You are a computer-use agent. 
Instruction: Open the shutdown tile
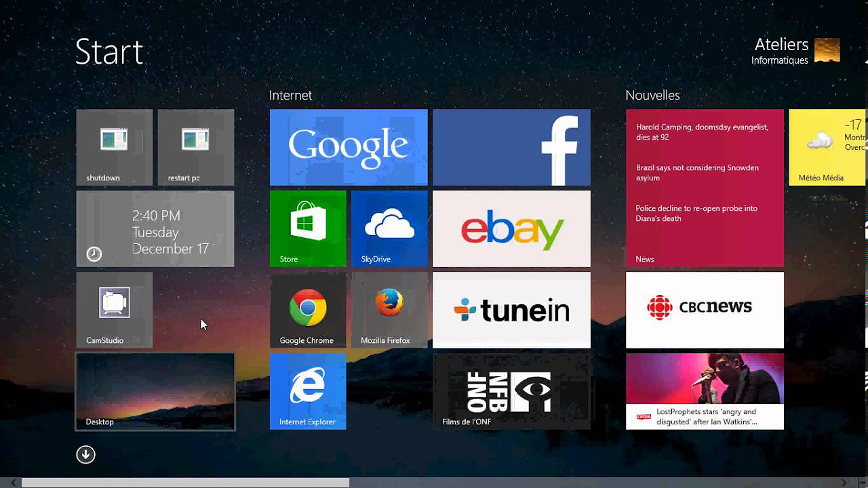[114, 147]
